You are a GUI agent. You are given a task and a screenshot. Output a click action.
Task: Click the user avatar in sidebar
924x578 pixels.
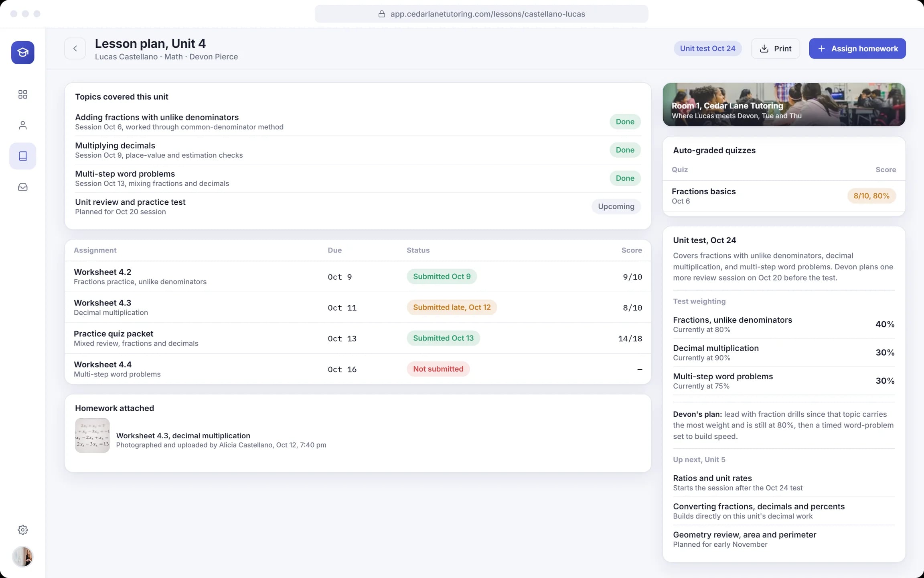point(23,557)
